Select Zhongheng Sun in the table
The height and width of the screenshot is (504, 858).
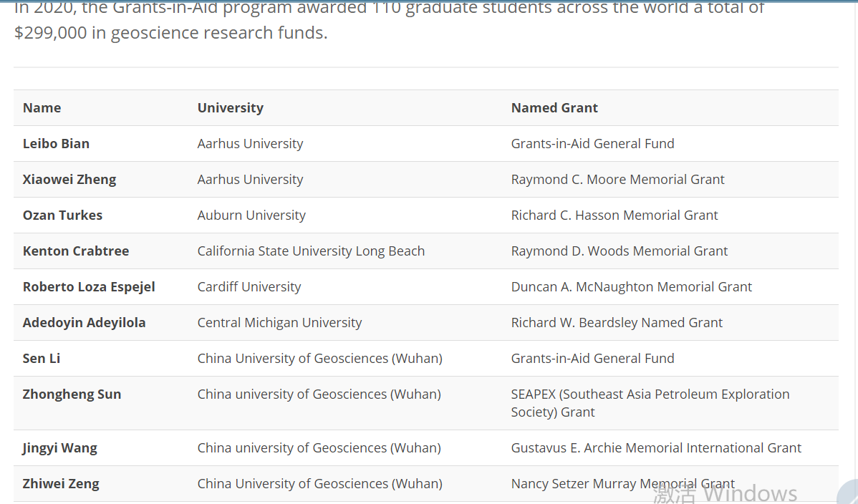click(x=72, y=394)
